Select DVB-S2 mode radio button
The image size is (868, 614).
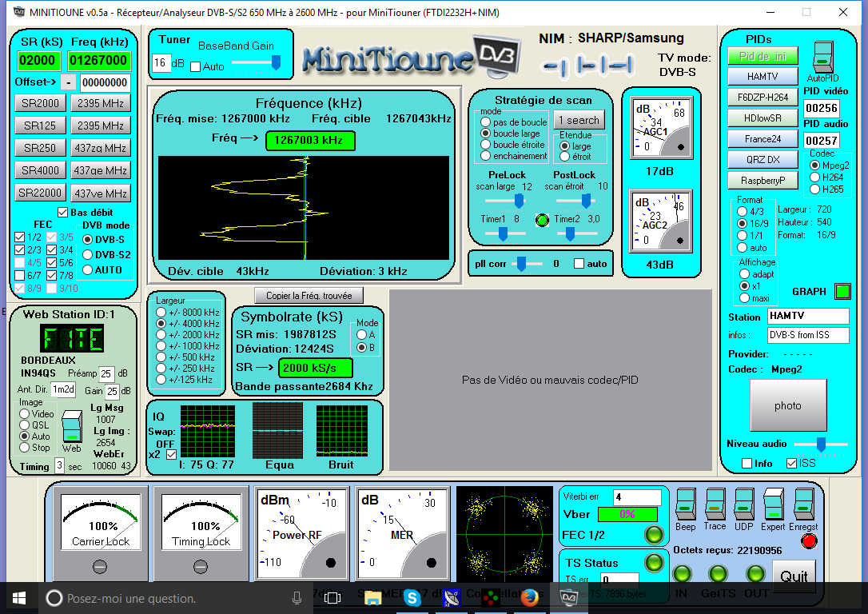pyautogui.click(x=87, y=255)
